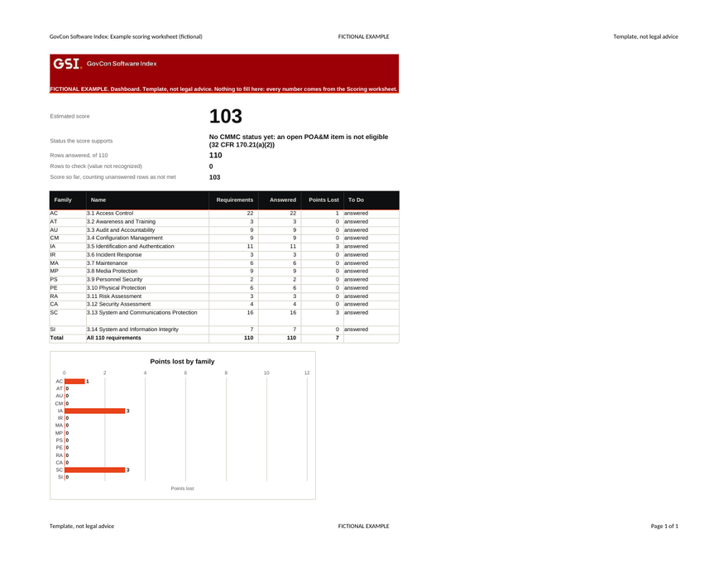Viewport: 728px width, 563px height.
Task: Click the 'GovCon Software Index: Example scoring worksheet' header
Action: pos(126,36)
